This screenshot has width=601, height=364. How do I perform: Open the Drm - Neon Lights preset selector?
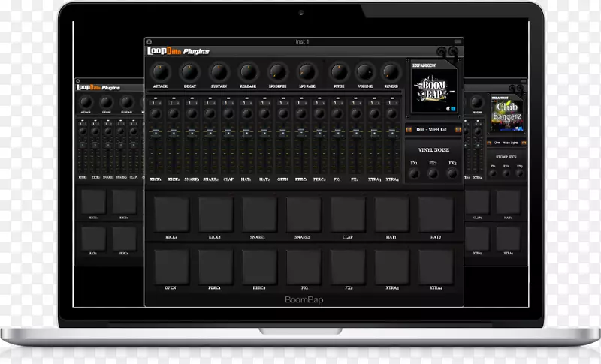(x=507, y=141)
